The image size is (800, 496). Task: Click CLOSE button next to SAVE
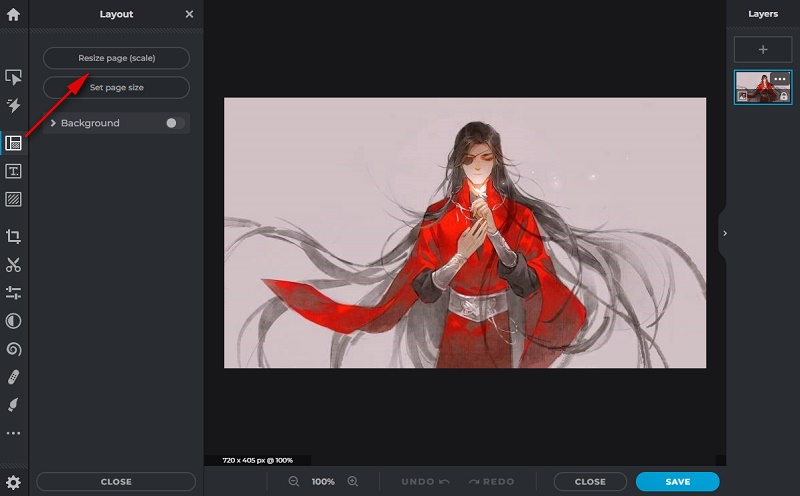click(590, 482)
